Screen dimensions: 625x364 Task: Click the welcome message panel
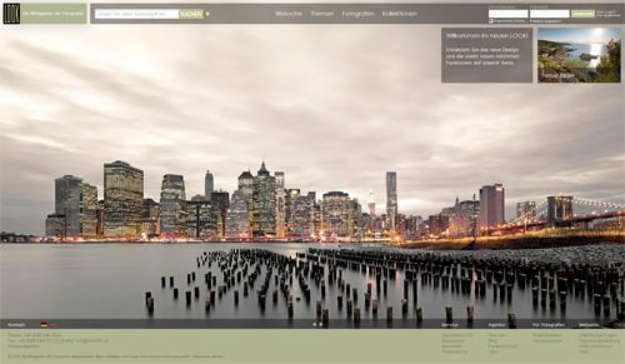pyautogui.click(x=486, y=55)
